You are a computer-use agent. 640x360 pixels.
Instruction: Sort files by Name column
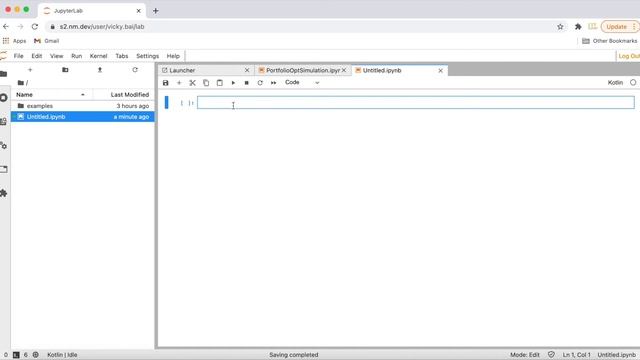click(52, 95)
